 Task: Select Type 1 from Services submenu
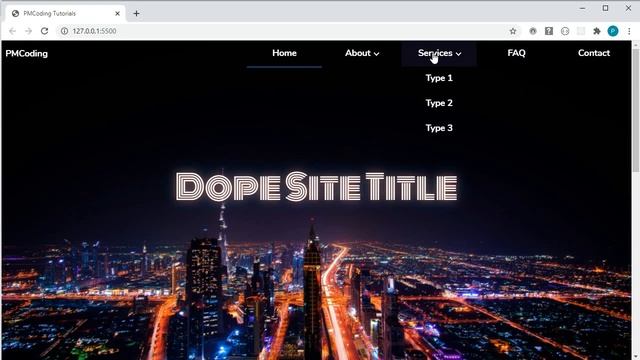point(439,78)
